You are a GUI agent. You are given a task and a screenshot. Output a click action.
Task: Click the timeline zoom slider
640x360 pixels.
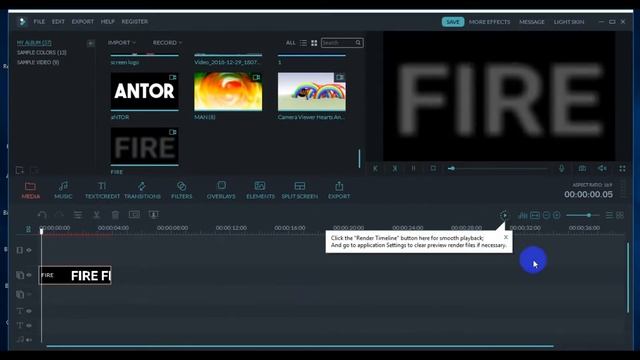582,215
